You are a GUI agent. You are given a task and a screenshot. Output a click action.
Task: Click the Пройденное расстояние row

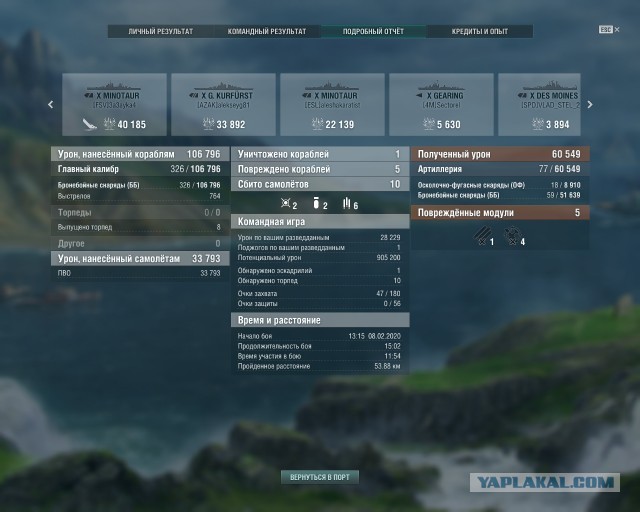click(320, 366)
